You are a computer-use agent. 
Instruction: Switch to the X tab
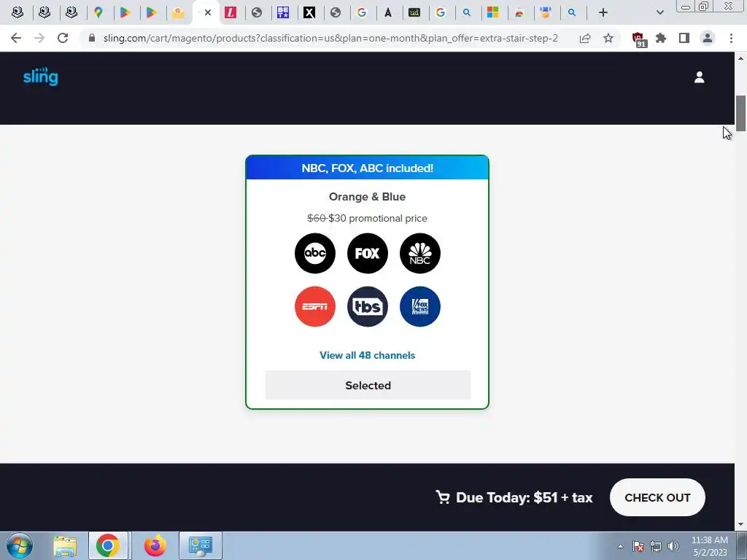pos(309,13)
